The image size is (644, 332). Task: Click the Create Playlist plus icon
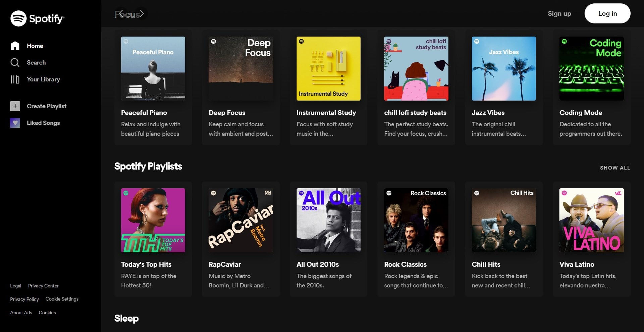(x=15, y=106)
